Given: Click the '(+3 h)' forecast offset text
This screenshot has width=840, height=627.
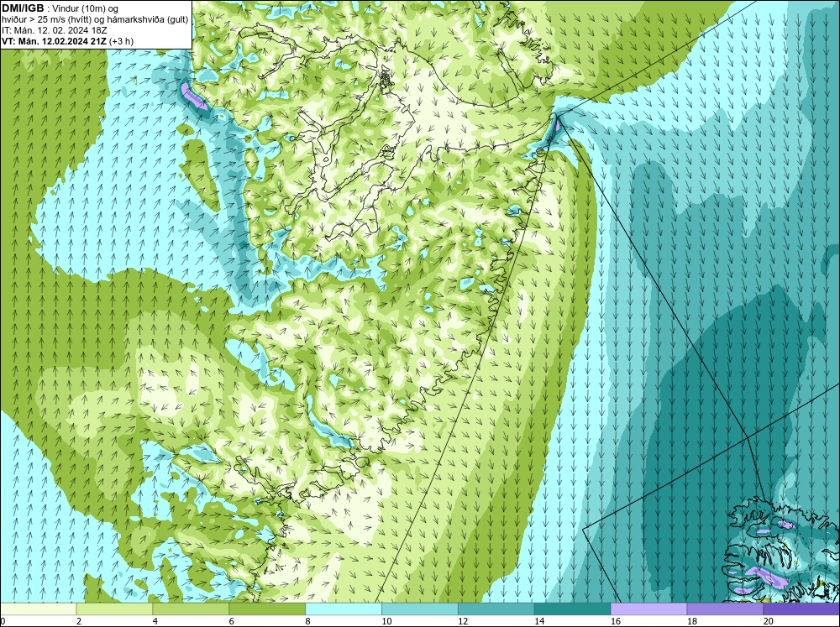Looking at the screenshot, I should pos(121,41).
